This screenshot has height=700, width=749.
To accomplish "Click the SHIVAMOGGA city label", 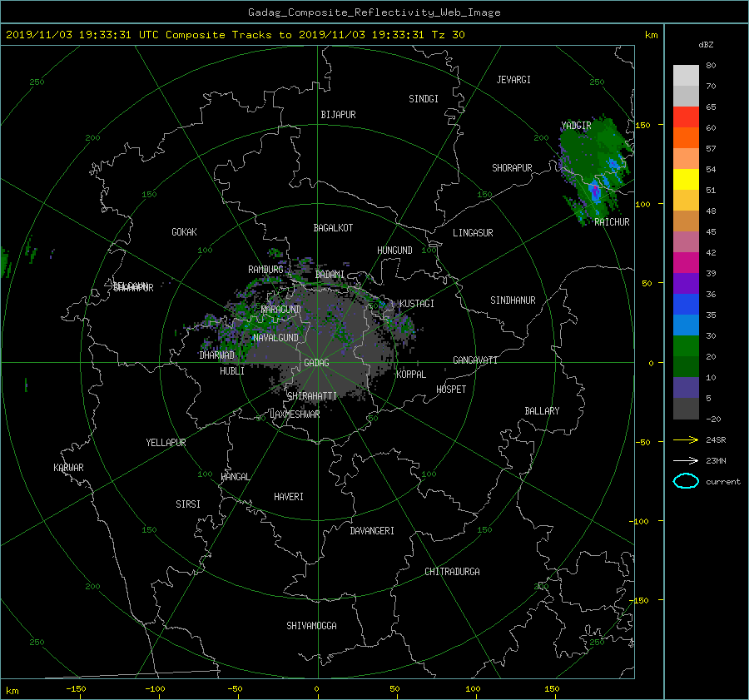I will click(x=311, y=625).
